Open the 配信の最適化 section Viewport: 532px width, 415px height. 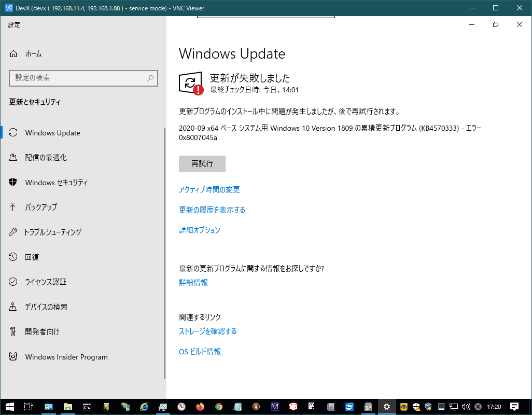pos(82,158)
